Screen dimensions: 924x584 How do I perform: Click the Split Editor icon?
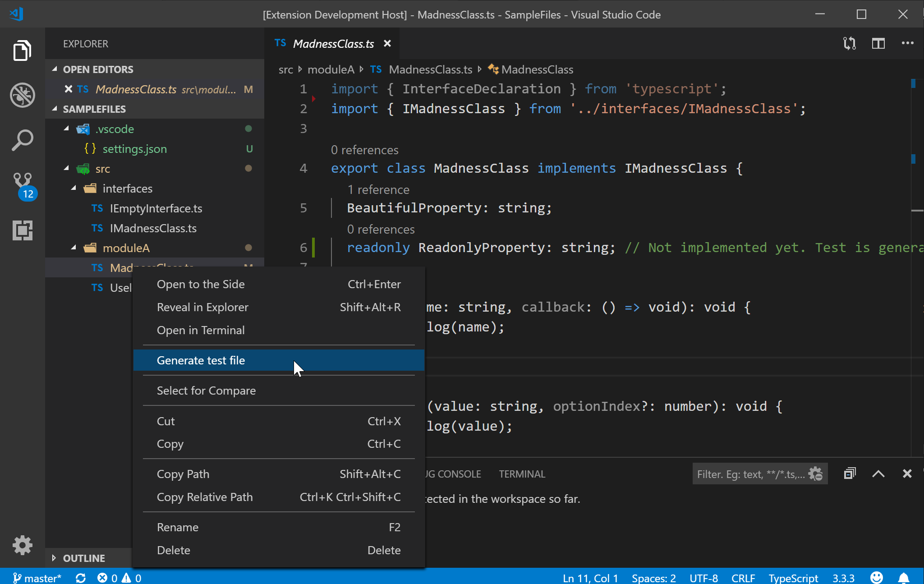[x=878, y=44]
